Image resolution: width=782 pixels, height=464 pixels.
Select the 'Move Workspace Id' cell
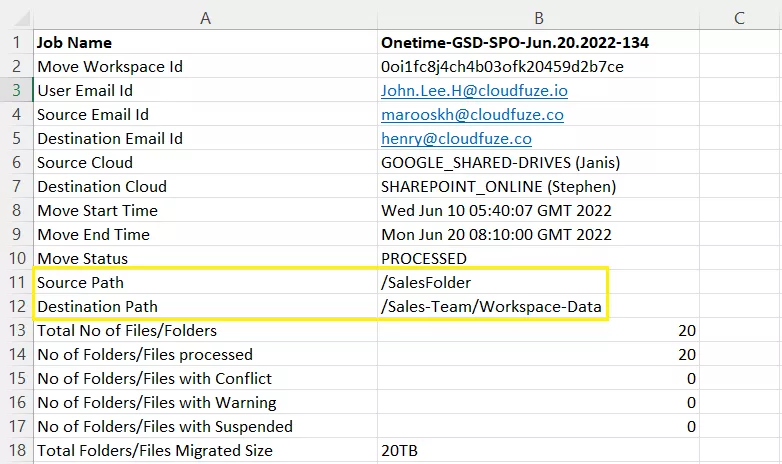(x=205, y=66)
